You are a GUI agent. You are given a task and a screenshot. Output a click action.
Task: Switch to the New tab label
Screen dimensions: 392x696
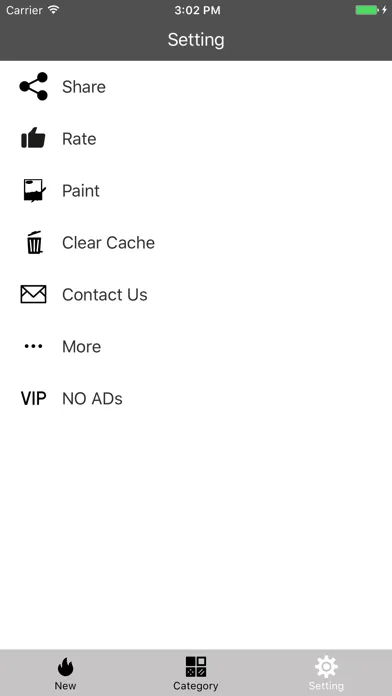pyautogui.click(x=65, y=686)
